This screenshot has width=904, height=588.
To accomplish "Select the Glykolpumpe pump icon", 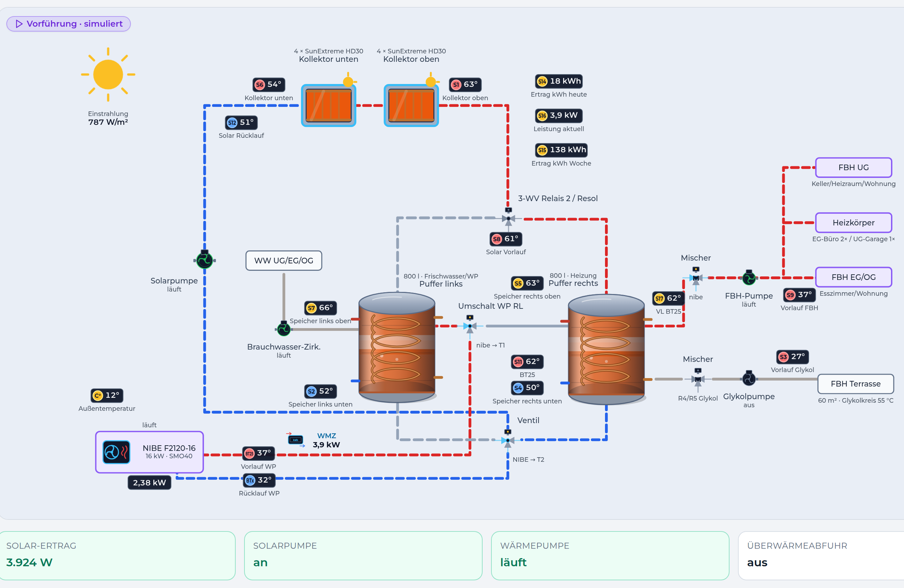I will coord(749,378).
